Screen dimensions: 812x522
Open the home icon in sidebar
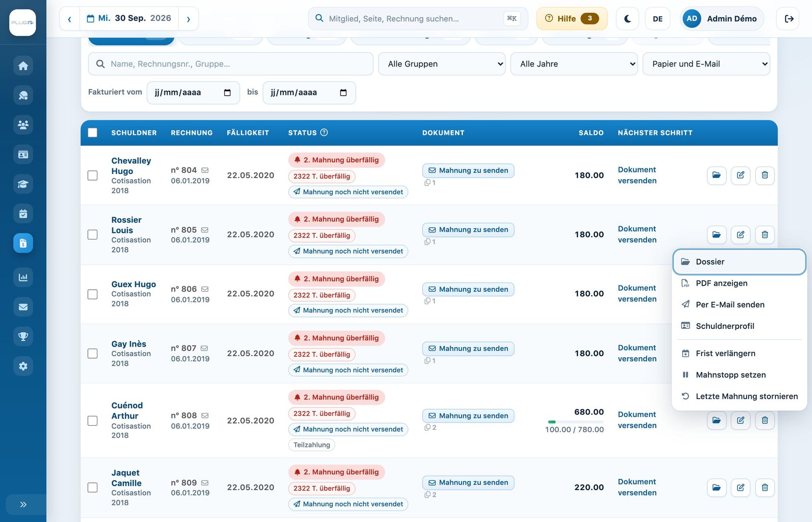point(23,66)
